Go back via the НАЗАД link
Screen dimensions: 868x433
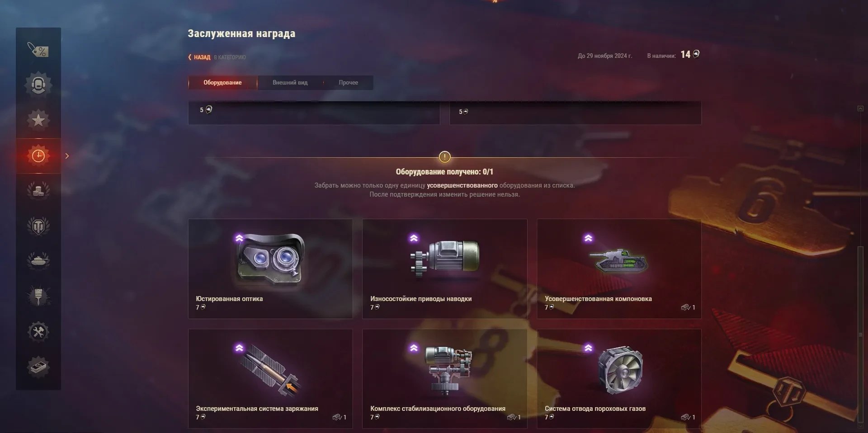[x=199, y=57]
